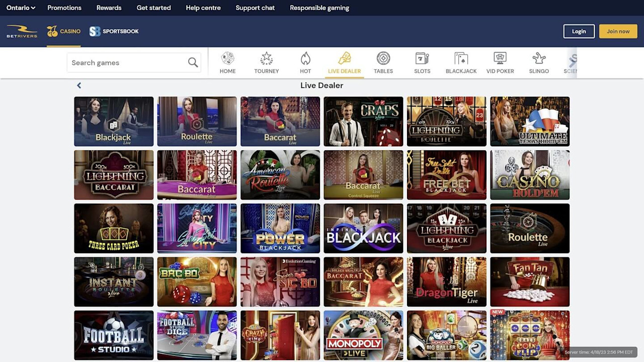Launch the Blackjack Live game
Screen dimensions: 644x362
(x=114, y=121)
